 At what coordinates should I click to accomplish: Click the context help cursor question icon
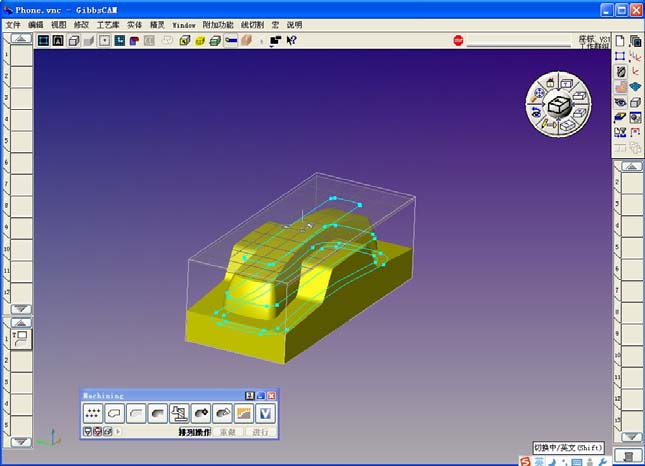291,40
